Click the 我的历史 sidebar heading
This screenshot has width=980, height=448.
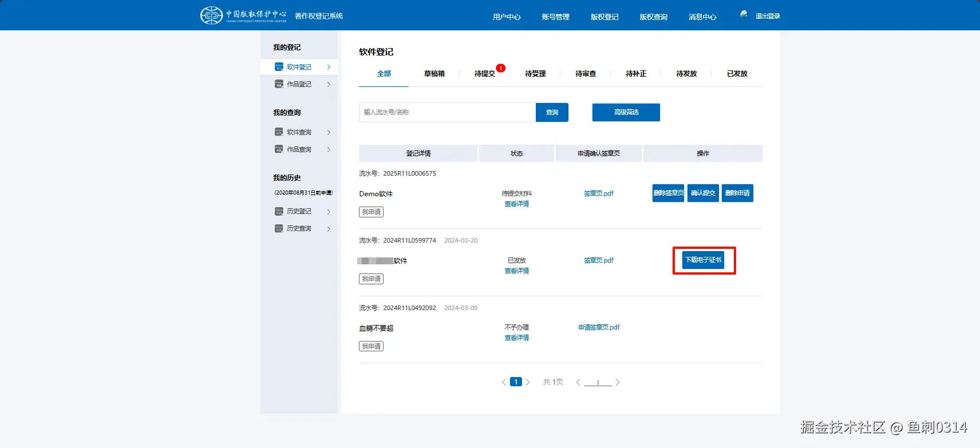coord(287,178)
